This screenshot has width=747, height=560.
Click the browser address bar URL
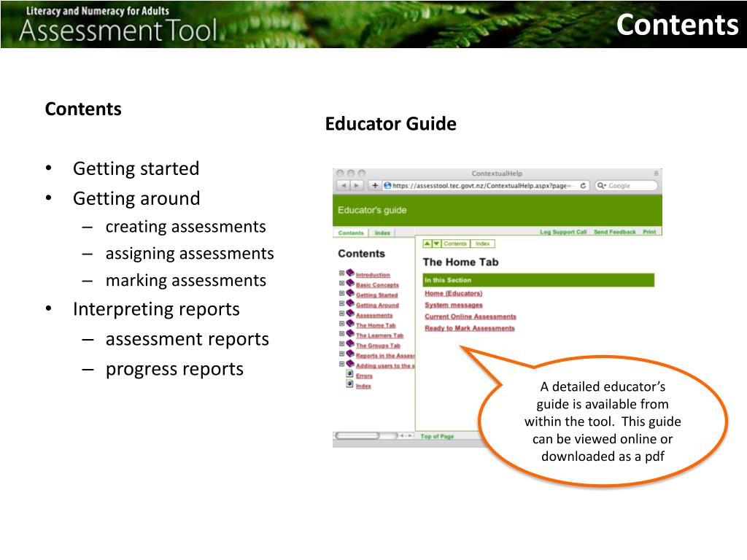(x=481, y=186)
